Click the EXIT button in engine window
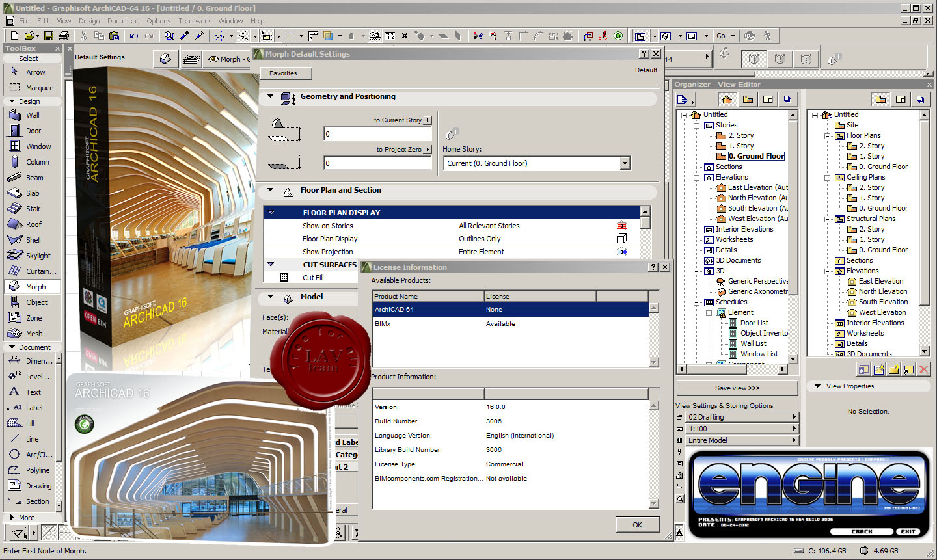Viewport: 937px width, 560px height. click(908, 531)
